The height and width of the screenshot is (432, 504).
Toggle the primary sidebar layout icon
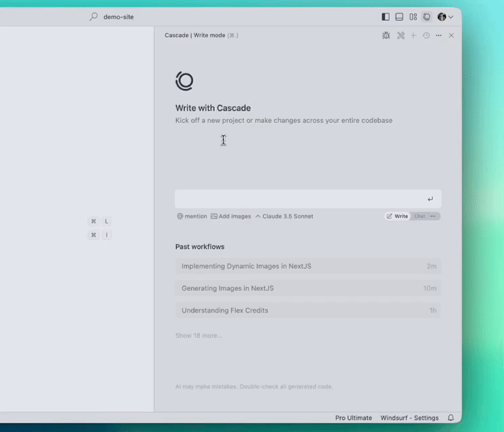pos(385,17)
